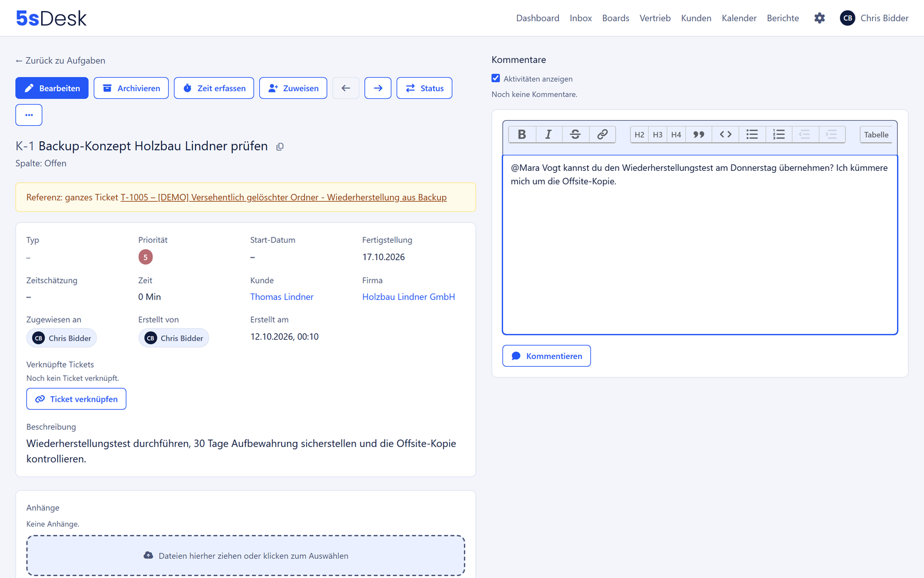
Task: Decrease indent in comment editor
Action: (805, 134)
